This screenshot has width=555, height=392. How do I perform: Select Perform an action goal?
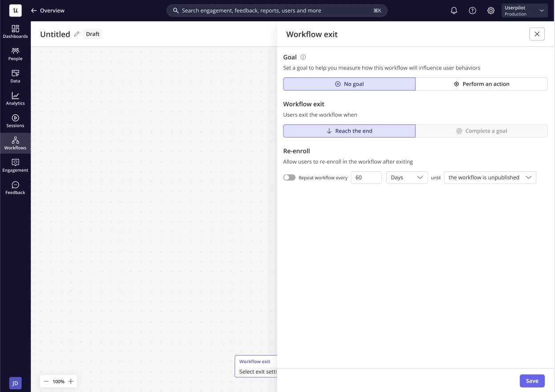click(482, 84)
